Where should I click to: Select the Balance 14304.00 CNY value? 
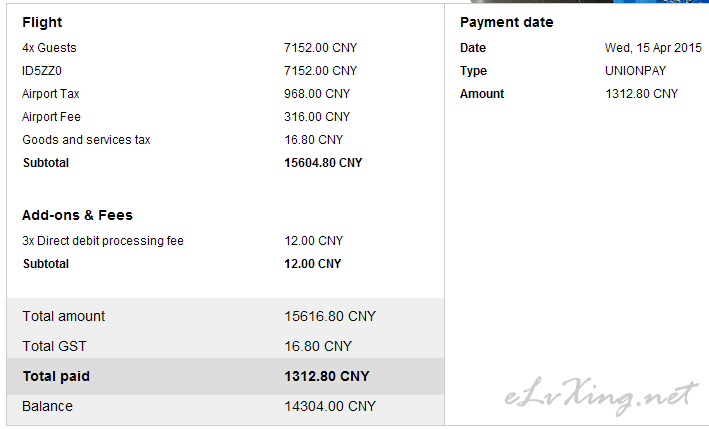tap(330, 406)
